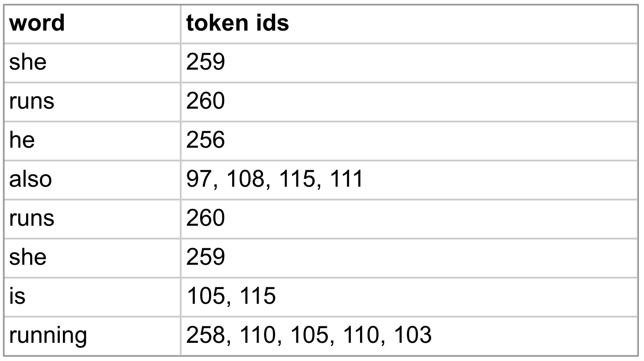Select the "he" word cell

click(22, 141)
